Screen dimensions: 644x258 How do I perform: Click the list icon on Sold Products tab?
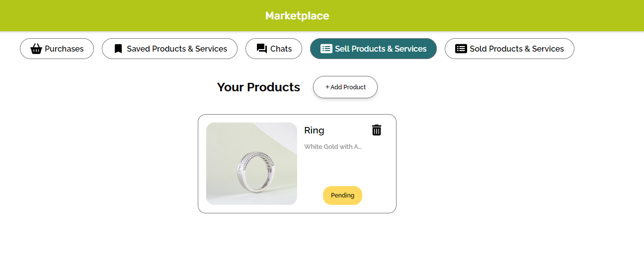pyautogui.click(x=461, y=49)
